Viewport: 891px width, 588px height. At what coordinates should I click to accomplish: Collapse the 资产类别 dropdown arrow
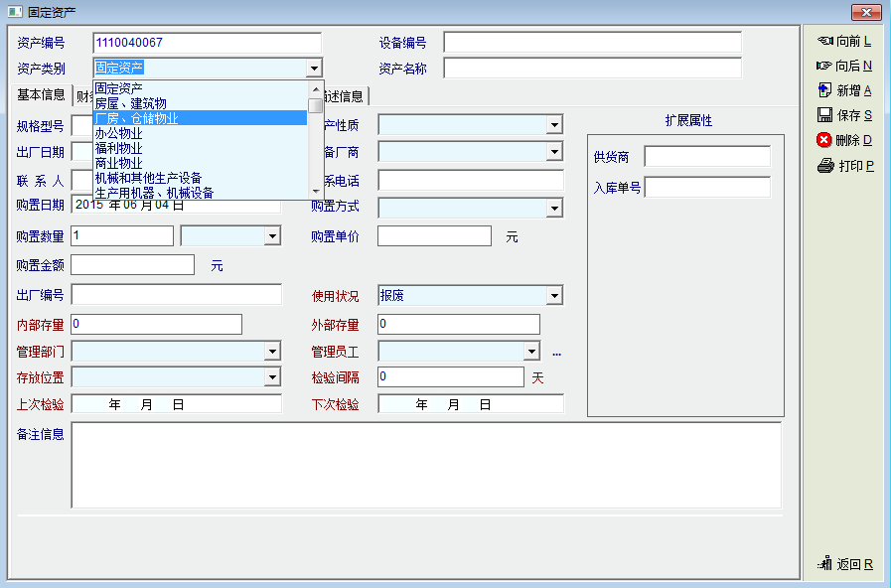pos(314,69)
